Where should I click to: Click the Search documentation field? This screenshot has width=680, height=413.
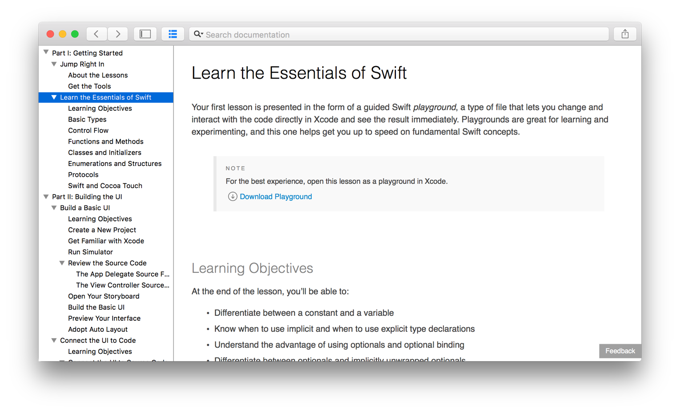(399, 34)
